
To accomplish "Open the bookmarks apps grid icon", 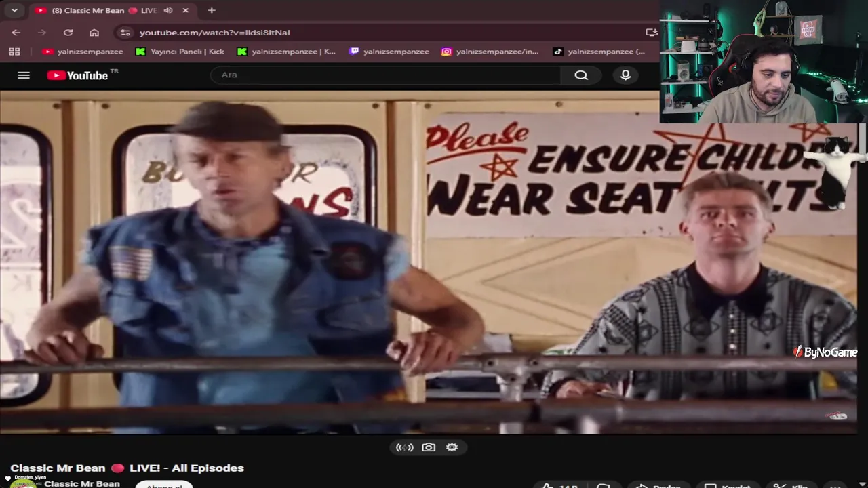I will coord(14,51).
